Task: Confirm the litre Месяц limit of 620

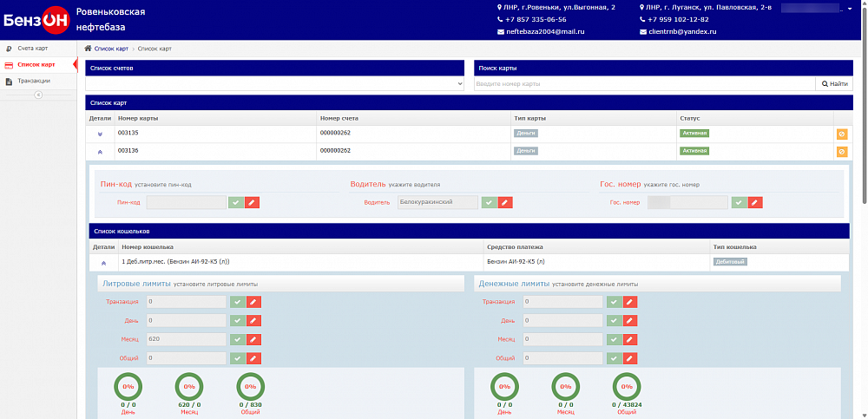Action: click(x=238, y=339)
